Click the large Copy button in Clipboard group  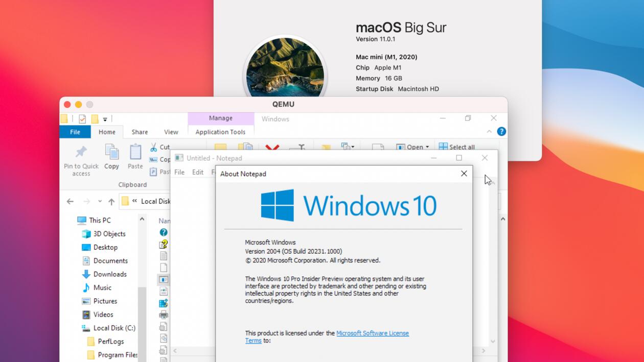point(111,157)
